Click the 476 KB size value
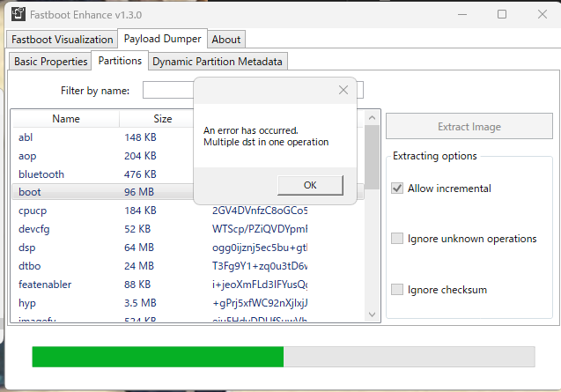The width and height of the screenshot is (561, 392). click(140, 174)
